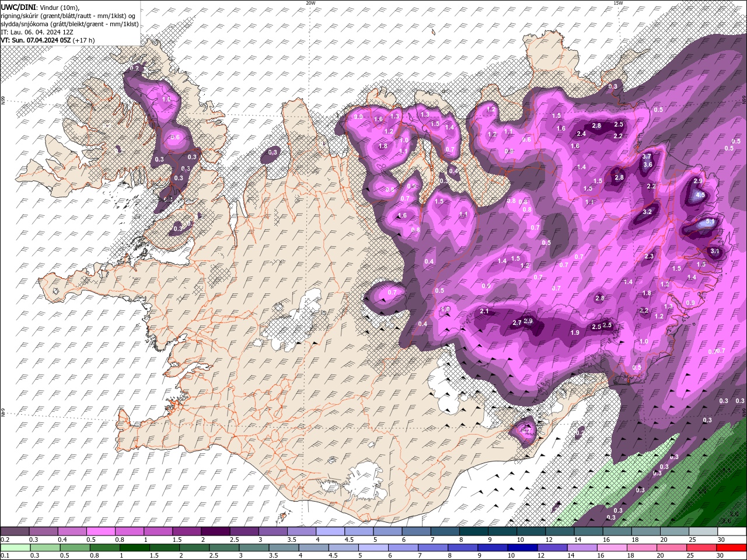This screenshot has width=747, height=560.
Task: Select dark teal swatch between 8 and 9
Action: (x=473, y=531)
